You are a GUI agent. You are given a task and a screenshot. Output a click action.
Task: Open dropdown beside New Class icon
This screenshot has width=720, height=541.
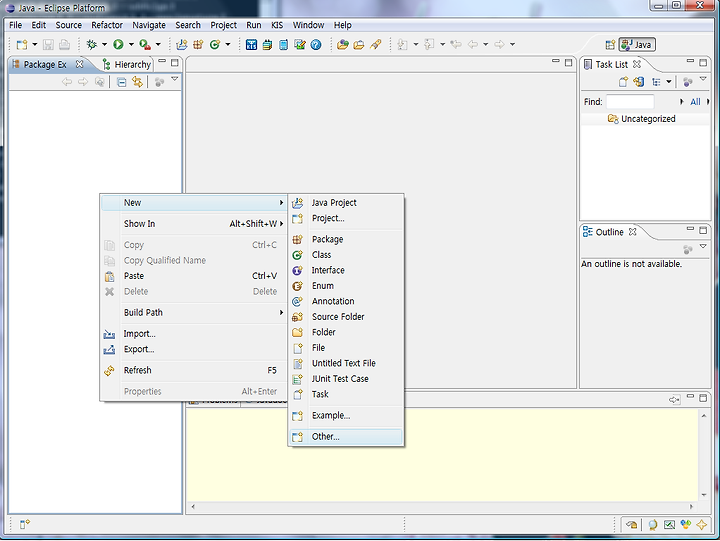tap(228, 45)
